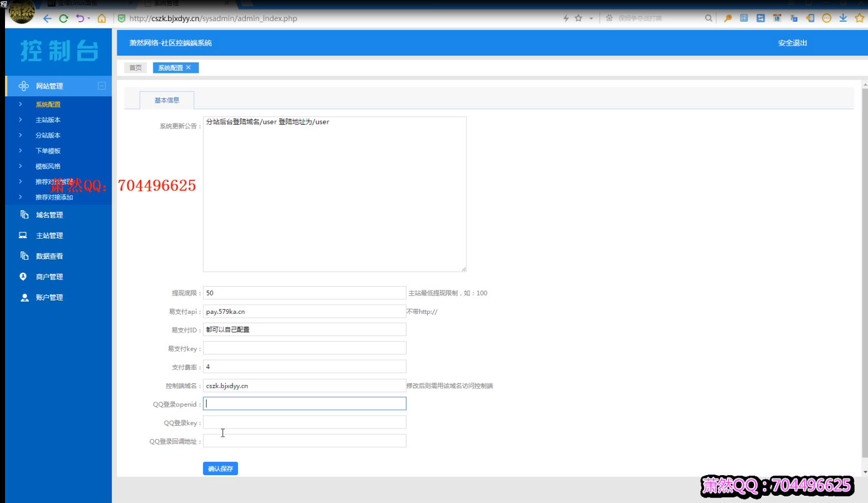The height and width of the screenshot is (503, 868).
Task: Collapse the 网站管理 menu section
Action: pyautogui.click(x=102, y=86)
